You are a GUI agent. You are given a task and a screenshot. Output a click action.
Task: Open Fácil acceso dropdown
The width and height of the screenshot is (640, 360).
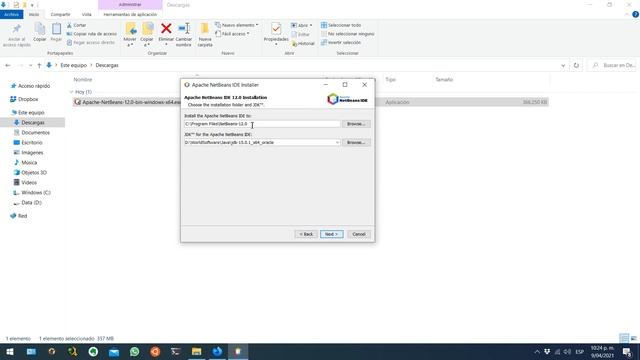pos(232,34)
